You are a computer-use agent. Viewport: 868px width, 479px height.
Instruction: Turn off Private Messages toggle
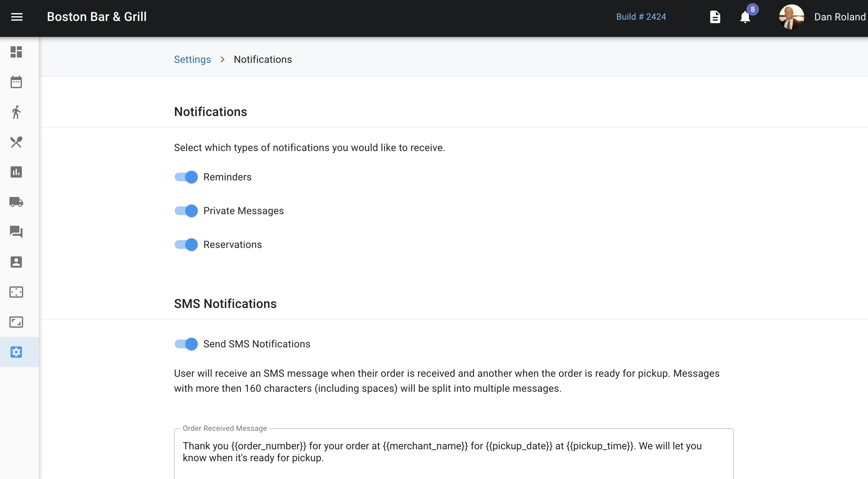(x=186, y=211)
